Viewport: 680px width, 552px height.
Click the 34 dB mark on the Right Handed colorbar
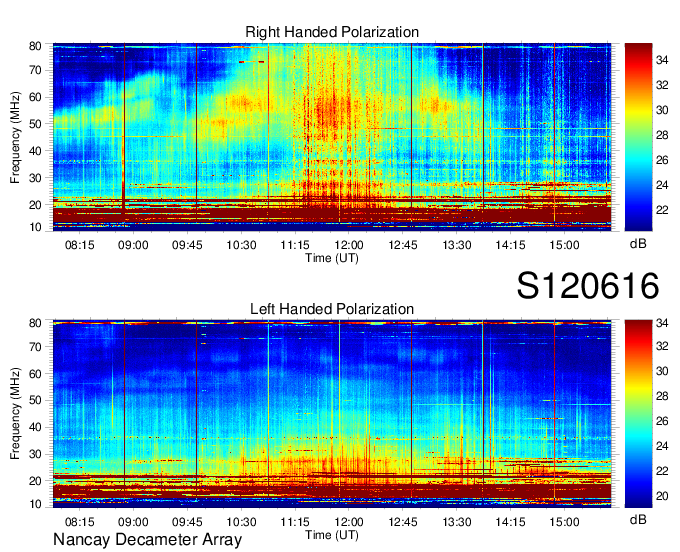point(662,60)
